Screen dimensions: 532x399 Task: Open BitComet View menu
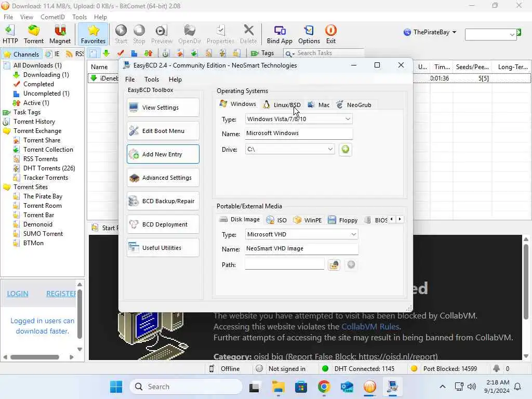tap(26, 17)
